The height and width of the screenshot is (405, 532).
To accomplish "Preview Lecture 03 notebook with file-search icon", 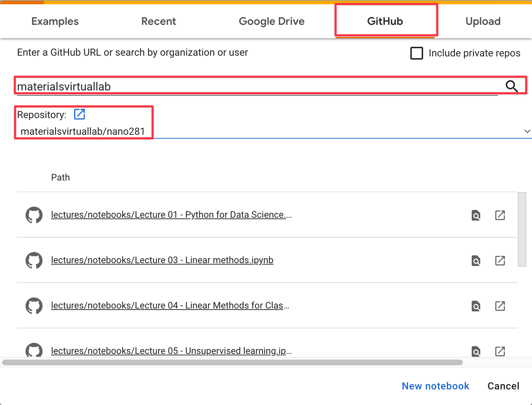I will coord(476,261).
